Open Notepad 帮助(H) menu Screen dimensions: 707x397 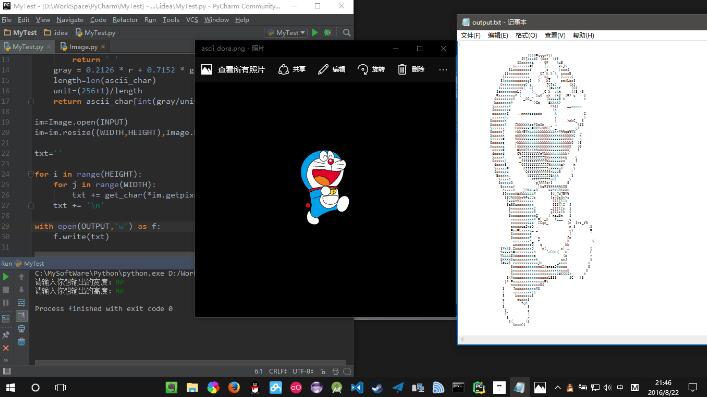tap(583, 35)
